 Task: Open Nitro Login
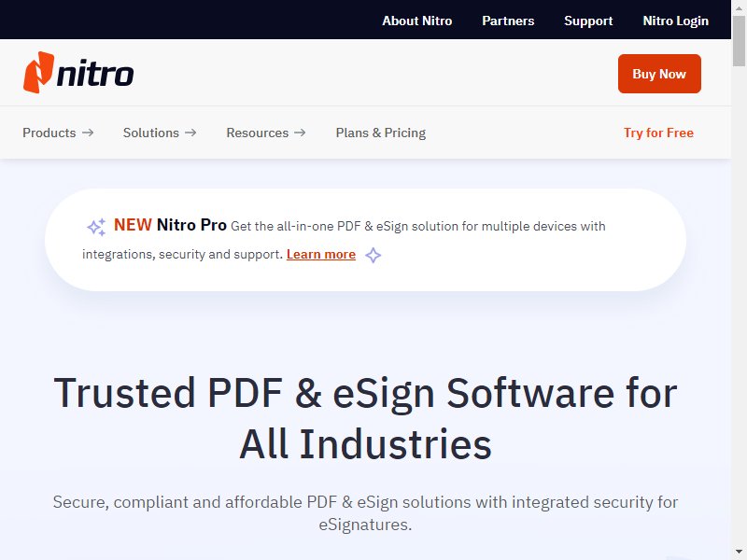click(x=675, y=21)
